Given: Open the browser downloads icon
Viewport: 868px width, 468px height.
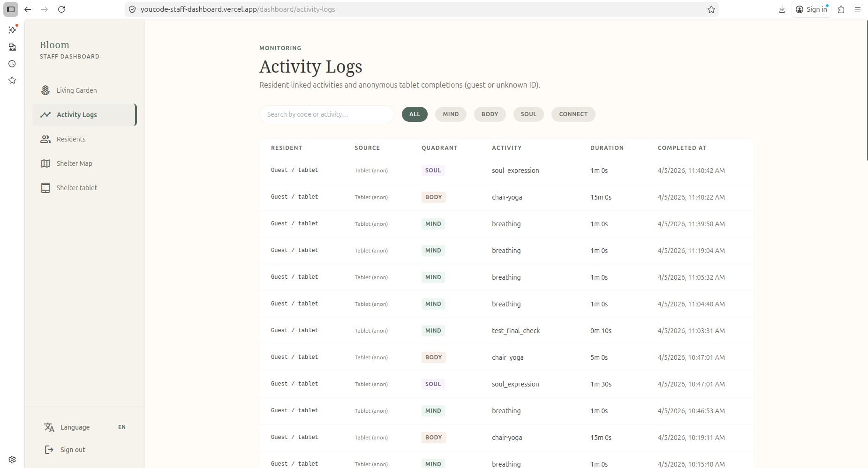Looking at the screenshot, I should point(782,9).
